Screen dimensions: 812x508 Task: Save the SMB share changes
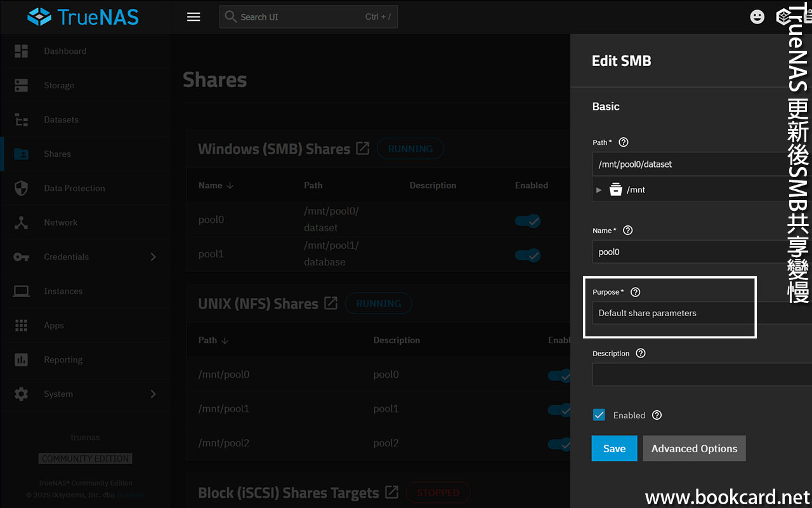(614, 448)
